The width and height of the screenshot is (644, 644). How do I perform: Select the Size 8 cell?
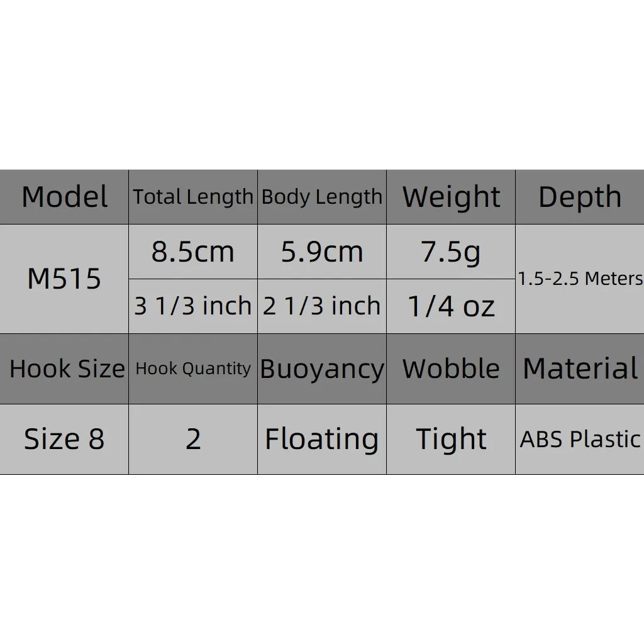click(64, 439)
